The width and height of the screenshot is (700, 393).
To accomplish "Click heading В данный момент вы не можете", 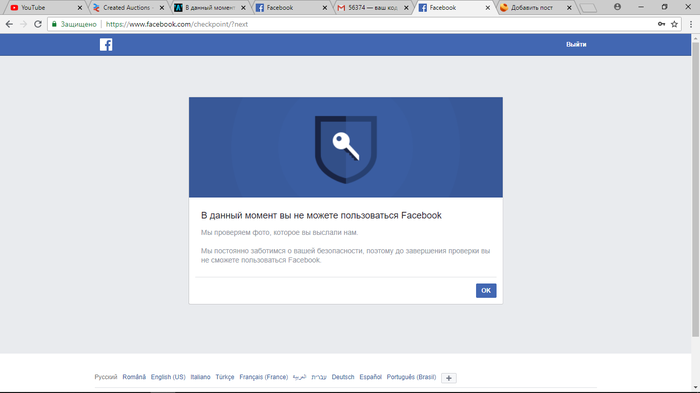I will coord(321,215).
